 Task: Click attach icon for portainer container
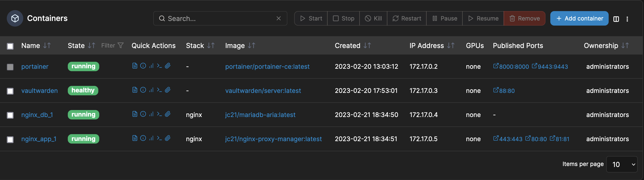(x=168, y=66)
